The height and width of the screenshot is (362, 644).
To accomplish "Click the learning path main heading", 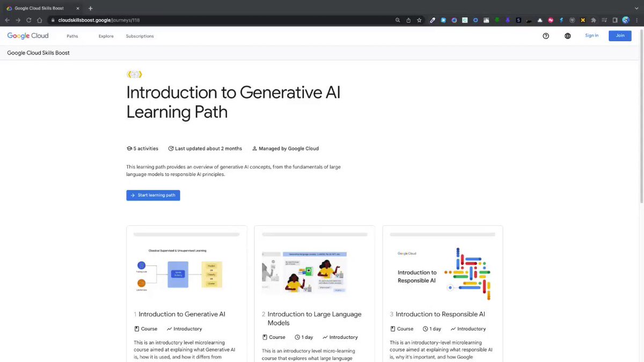I will 233,102.
